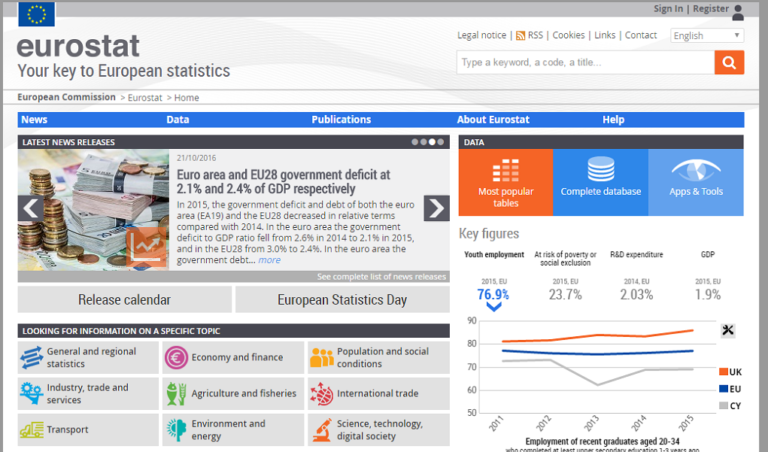
Task: Click the Register link
Action: tap(711, 9)
